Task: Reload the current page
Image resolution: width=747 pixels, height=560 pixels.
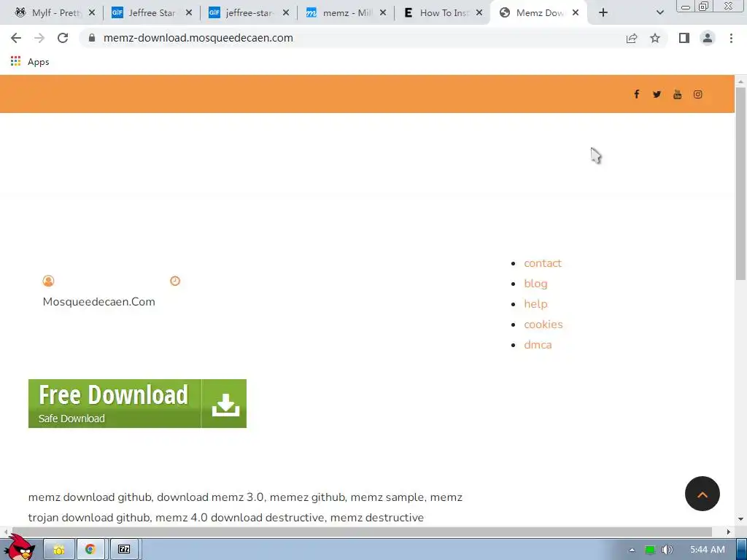Action: (x=63, y=38)
